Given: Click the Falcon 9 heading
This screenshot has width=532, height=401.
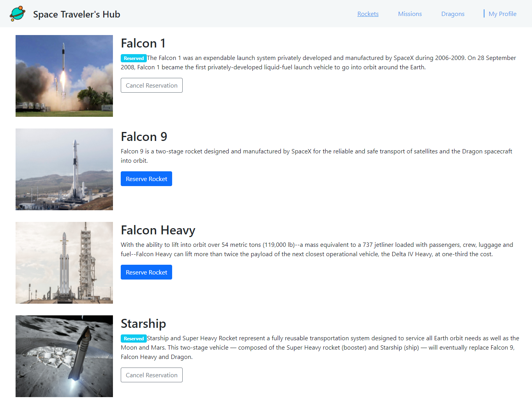Looking at the screenshot, I should [x=144, y=137].
